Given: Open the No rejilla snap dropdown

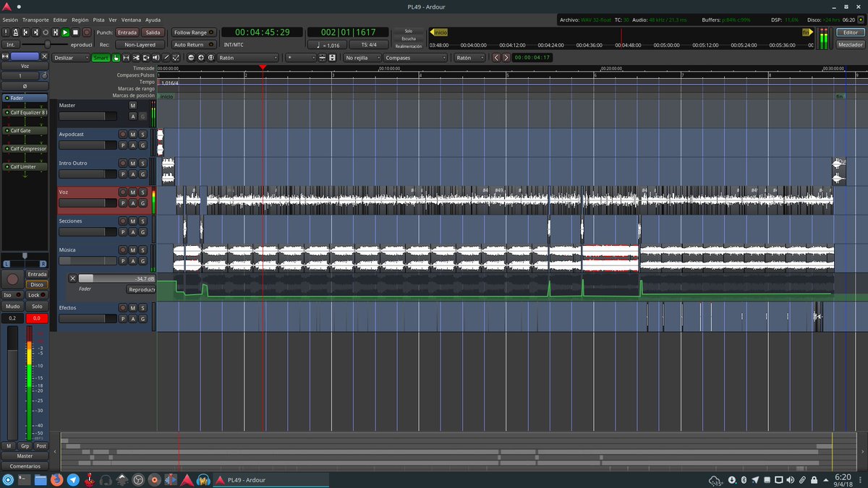Looking at the screenshot, I should (362, 57).
